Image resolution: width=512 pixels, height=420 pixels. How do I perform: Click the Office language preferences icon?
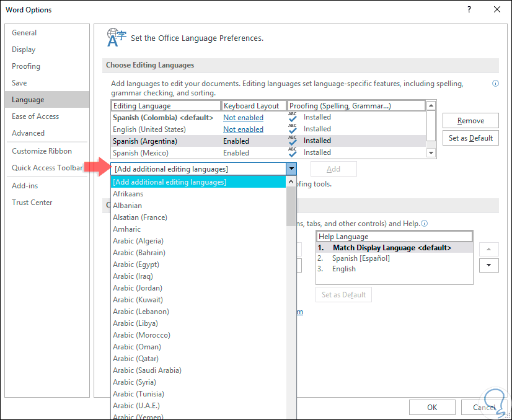(x=117, y=37)
